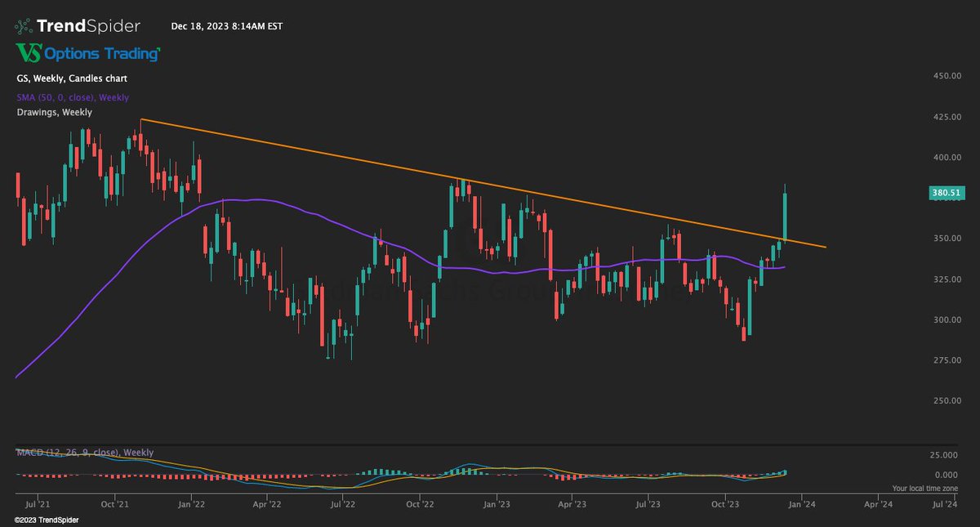The image size is (980, 527).
Task: Click the Apr '24 time axis label
Action: (x=878, y=505)
